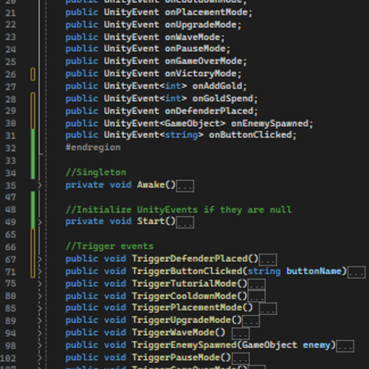
Task: Click the onEnemySpawned field name
Action: (x=270, y=123)
